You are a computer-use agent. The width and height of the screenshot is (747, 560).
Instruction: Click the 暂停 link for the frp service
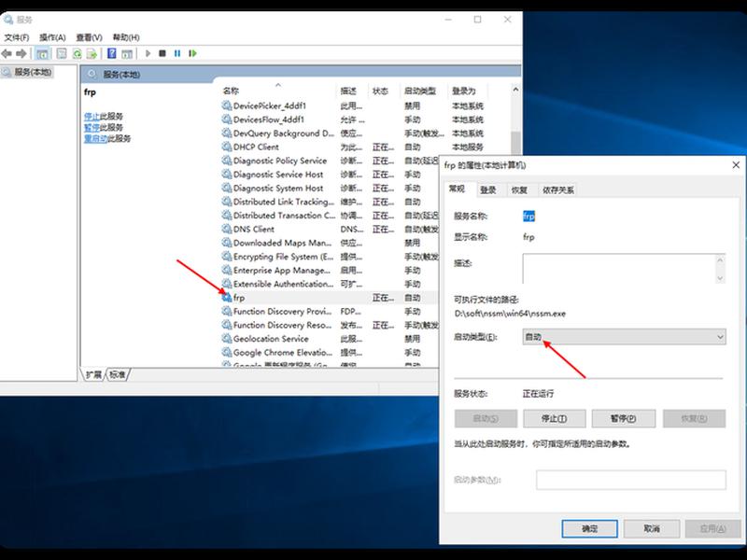tap(92, 127)
